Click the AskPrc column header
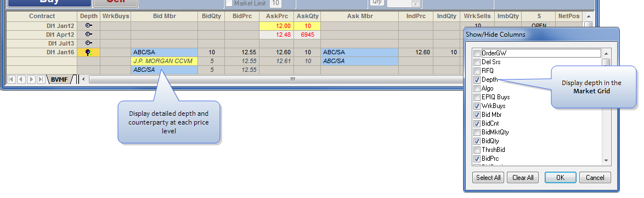 click(x=277, y=16)
